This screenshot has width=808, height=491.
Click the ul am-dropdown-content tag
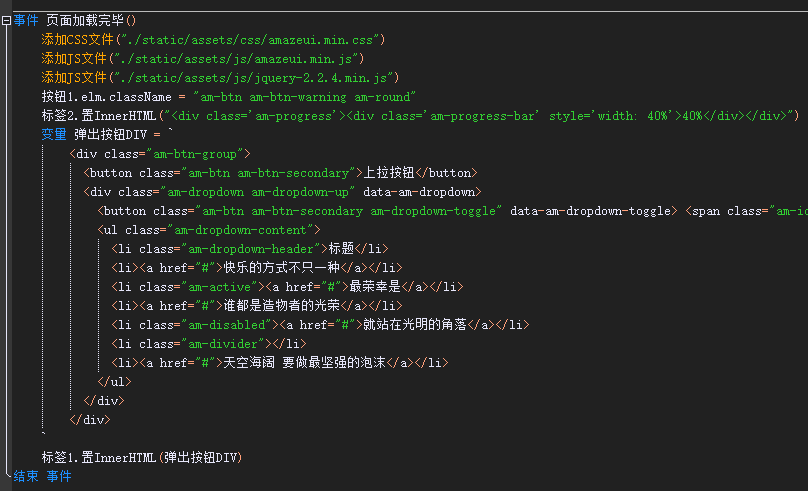pyautogui.click(x=209, y=230)
